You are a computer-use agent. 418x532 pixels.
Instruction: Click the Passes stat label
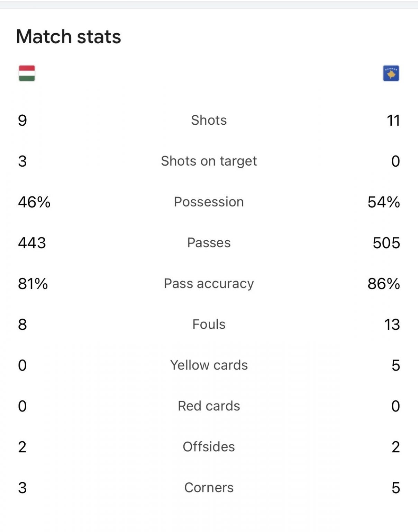[x=209, y=243]
